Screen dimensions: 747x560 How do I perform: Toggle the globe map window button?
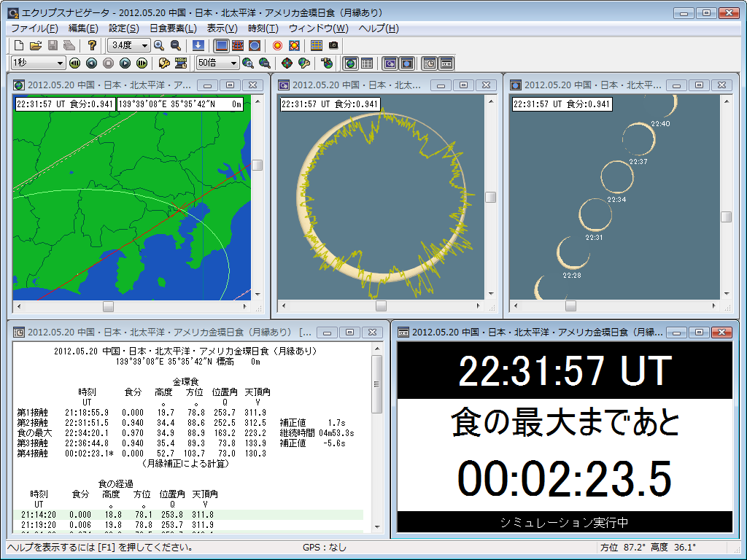click(350, 63)
